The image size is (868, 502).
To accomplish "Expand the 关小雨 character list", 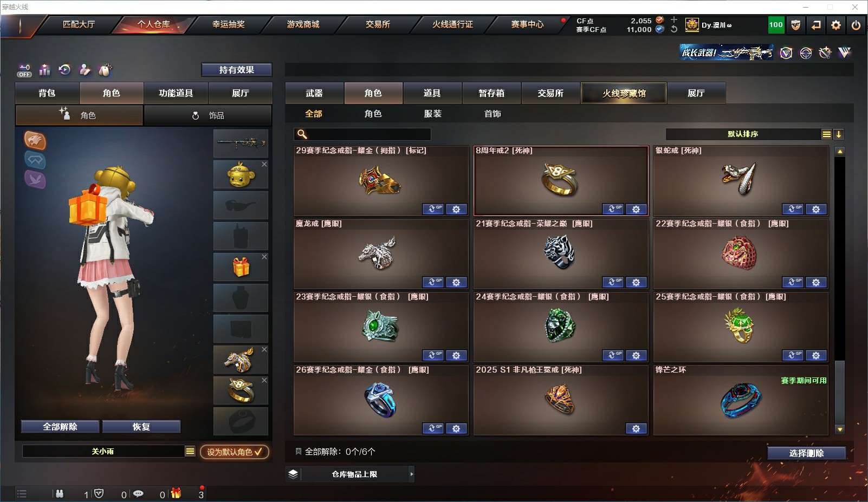I will click(x=190, y=451).
